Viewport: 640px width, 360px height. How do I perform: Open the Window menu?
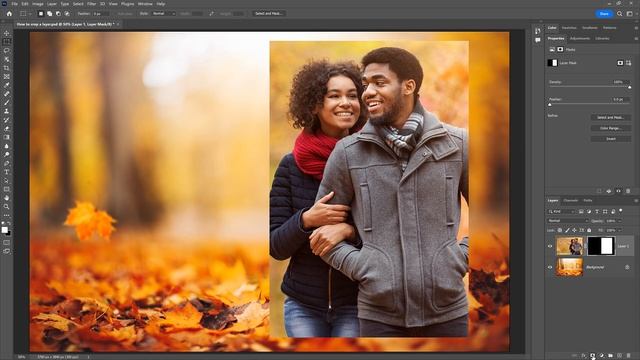pyautogui.click(x=145, y=4)
